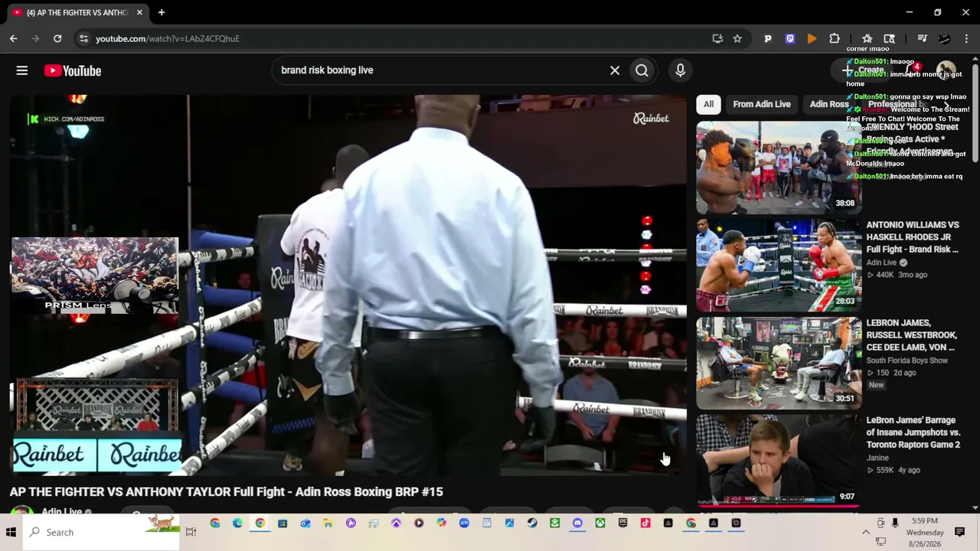Open the Chrome profile avatar
980x551 pixels.
(945, 38)
